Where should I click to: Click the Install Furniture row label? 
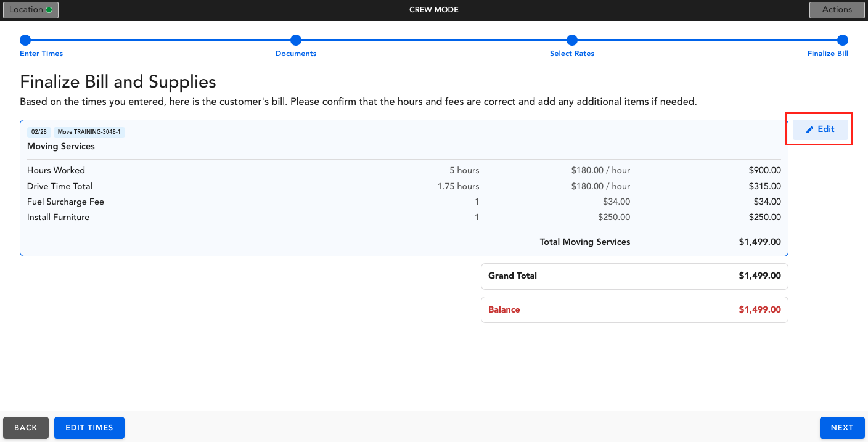(x=58, y=217)
